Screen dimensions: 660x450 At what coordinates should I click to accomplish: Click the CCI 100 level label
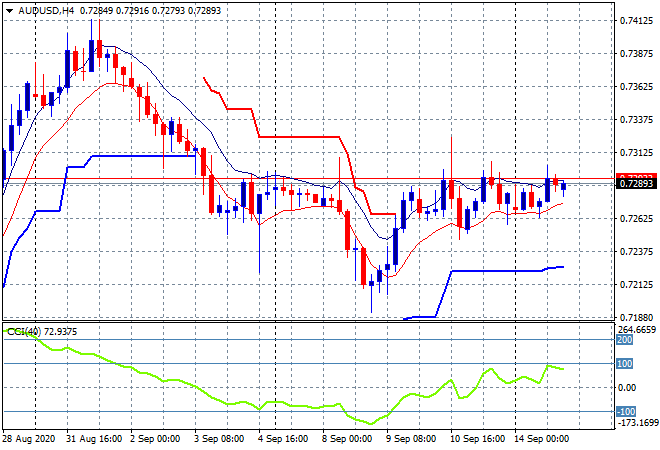coord(624,363)
